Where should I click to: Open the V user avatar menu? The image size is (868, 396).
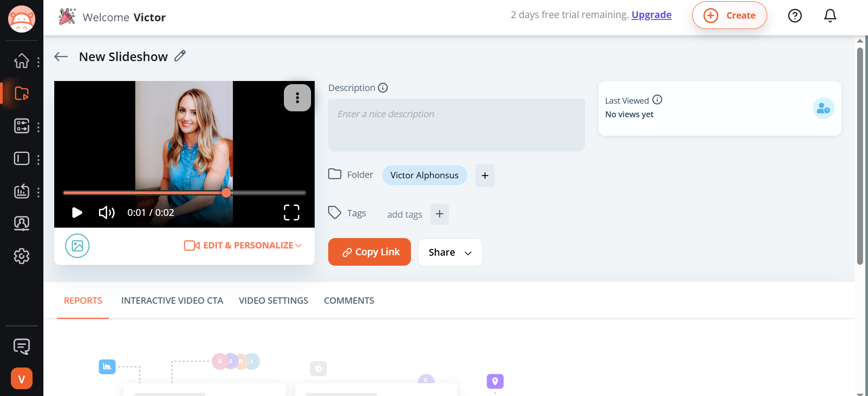pyautogui.click(x=22, y=378)
